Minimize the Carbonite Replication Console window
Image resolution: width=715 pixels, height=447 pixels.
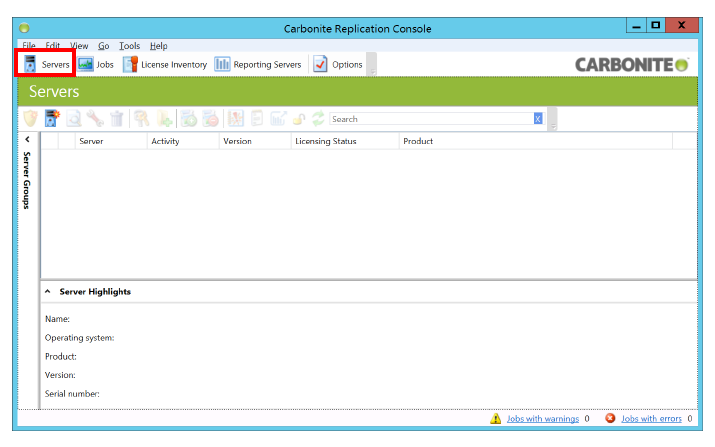(637, 26)
